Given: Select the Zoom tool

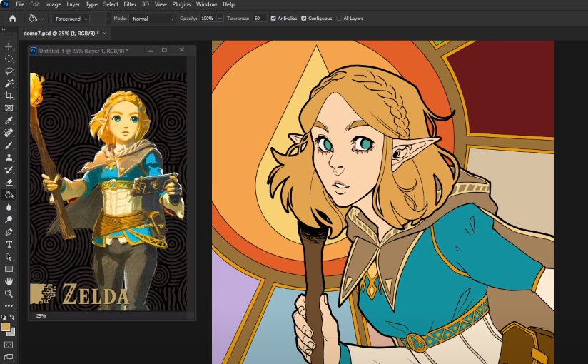Looking at the screenshot, I should tap(9, 293).
